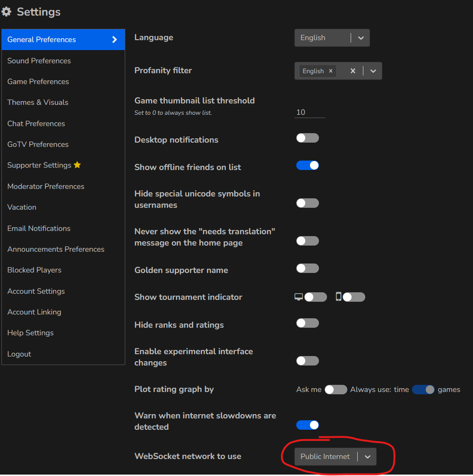Click the Settings gear icon
This screenshot has height=476, width=473.
tap(7, 12)
